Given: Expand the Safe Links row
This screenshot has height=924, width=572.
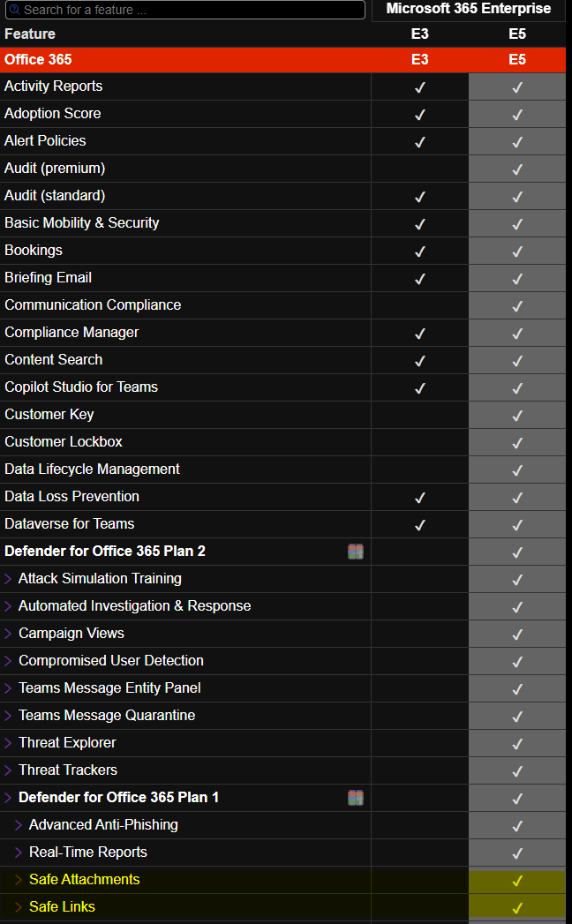Looking at the screenshot, I should click(x=19, y=907).
